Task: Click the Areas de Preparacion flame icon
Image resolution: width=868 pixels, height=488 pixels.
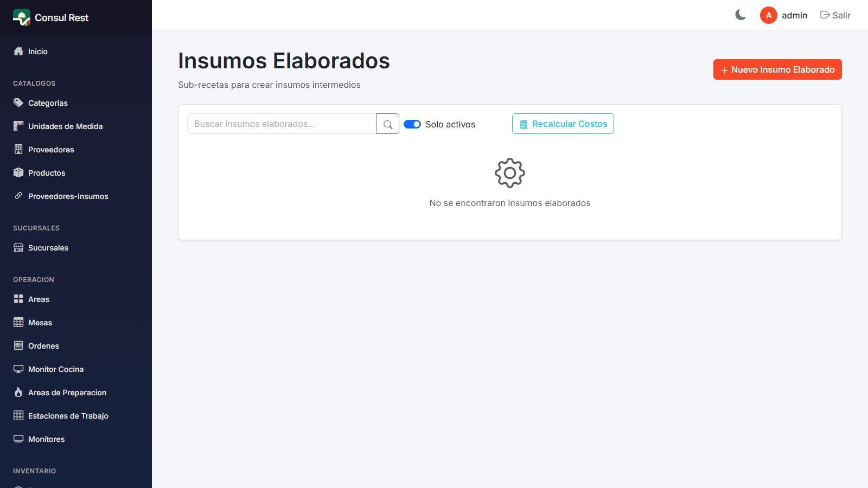Action: [18, 392]
